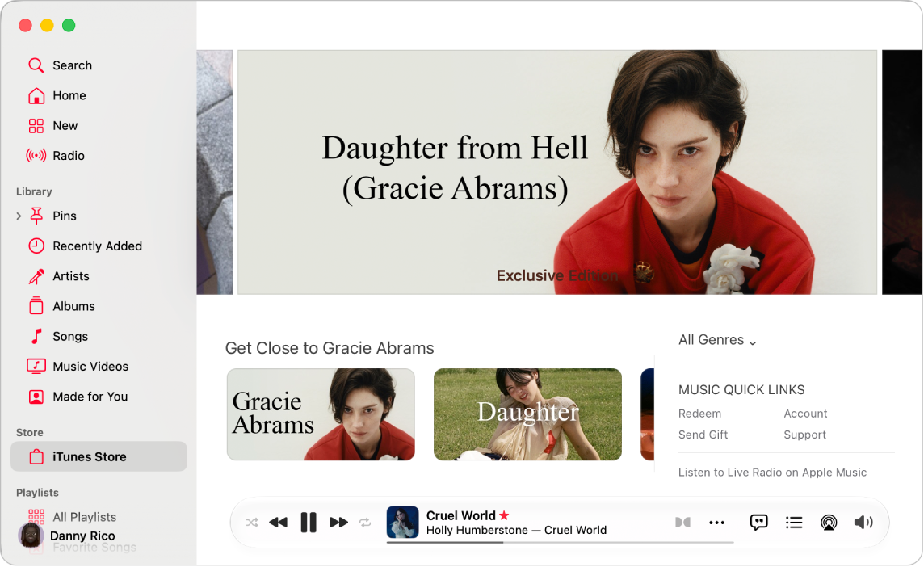924x567 pixels.
Task: Click the Get Close to Gracie Abrams heading
Action: click(x=330, y=348)
